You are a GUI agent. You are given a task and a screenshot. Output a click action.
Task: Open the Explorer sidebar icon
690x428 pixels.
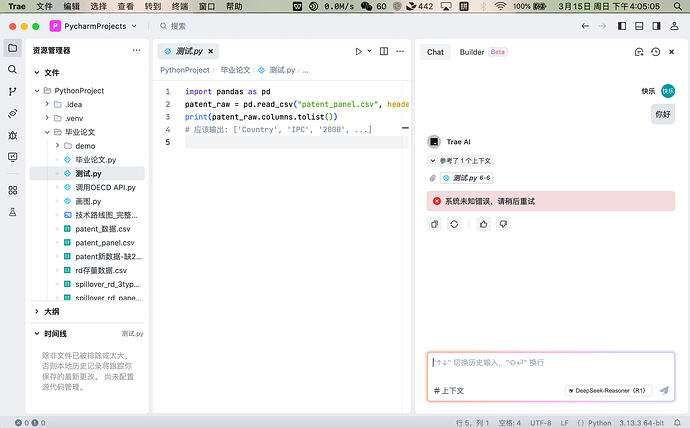click(x=13, y=48)
